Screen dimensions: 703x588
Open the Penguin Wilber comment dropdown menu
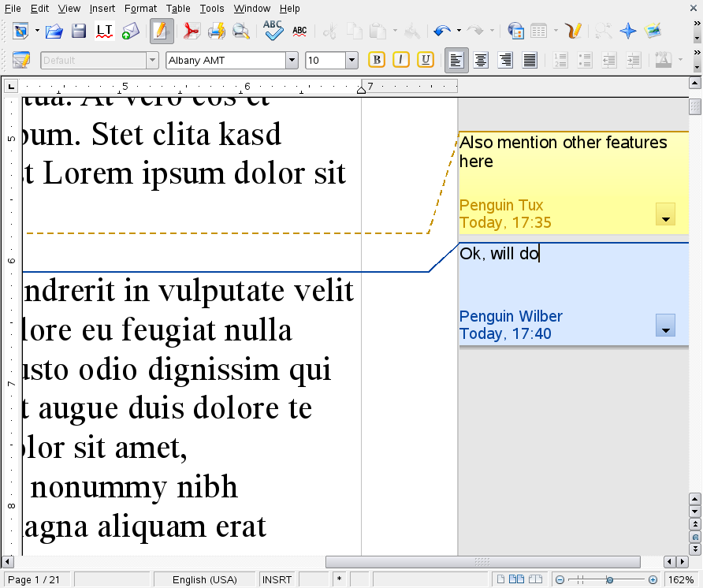coord(665,325)
